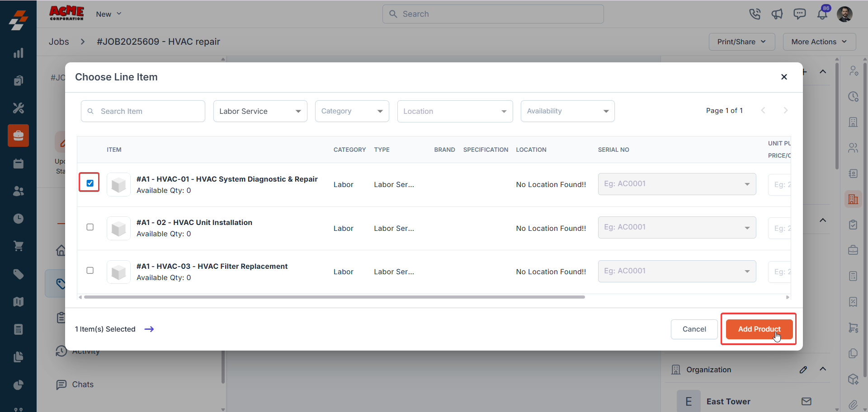Uncheck HVAC System Diagnostic & Repair checkbox
Image resolution: width=868 pixels, height=412 pixels.
pos(90,183)
